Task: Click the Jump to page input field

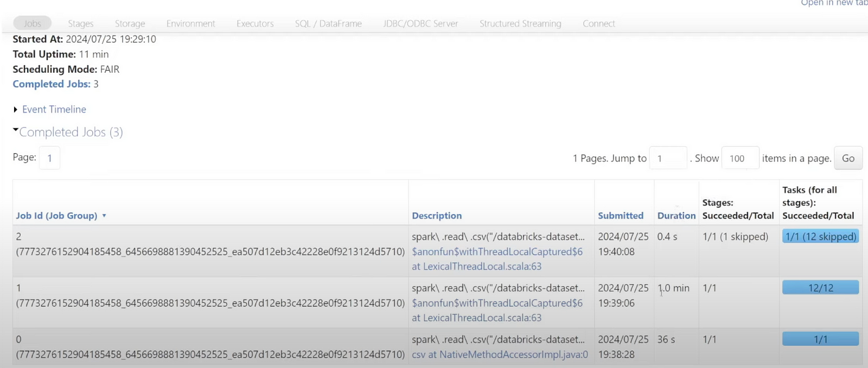Action: [668, 158]
